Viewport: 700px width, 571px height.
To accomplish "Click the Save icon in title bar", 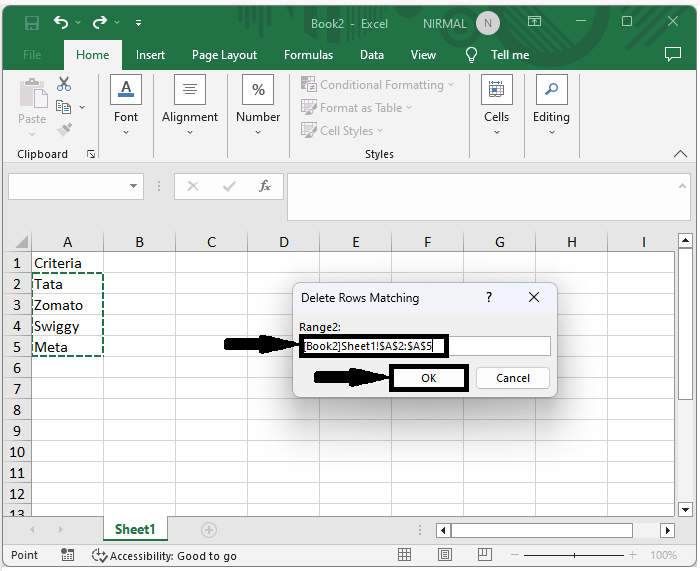I will coord(32,22).
